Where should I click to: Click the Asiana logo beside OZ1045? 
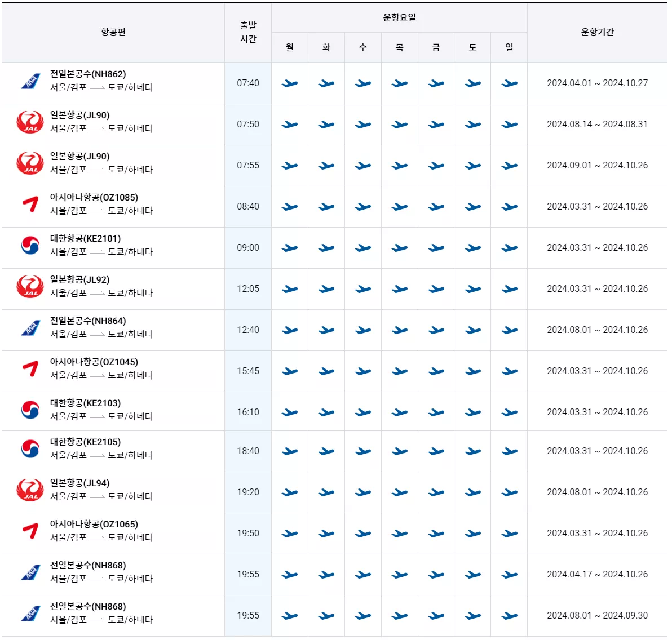click(x=30, y=368)
